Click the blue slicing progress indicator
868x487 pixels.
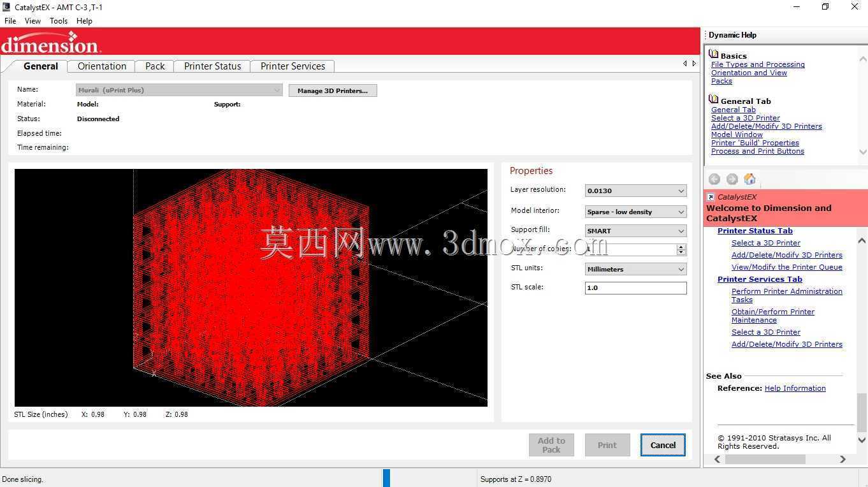click(x=386, y=478)
